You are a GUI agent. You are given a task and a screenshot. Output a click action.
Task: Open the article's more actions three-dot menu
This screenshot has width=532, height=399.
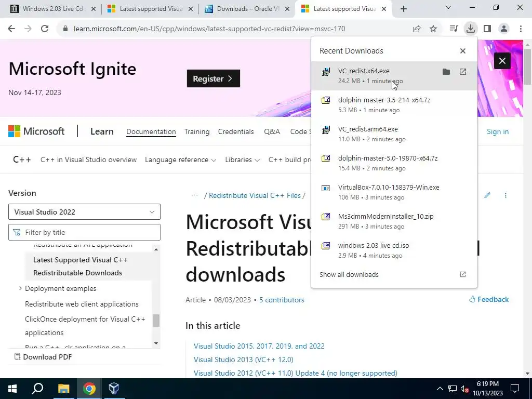pyautogui.click(x=506, y=195)
